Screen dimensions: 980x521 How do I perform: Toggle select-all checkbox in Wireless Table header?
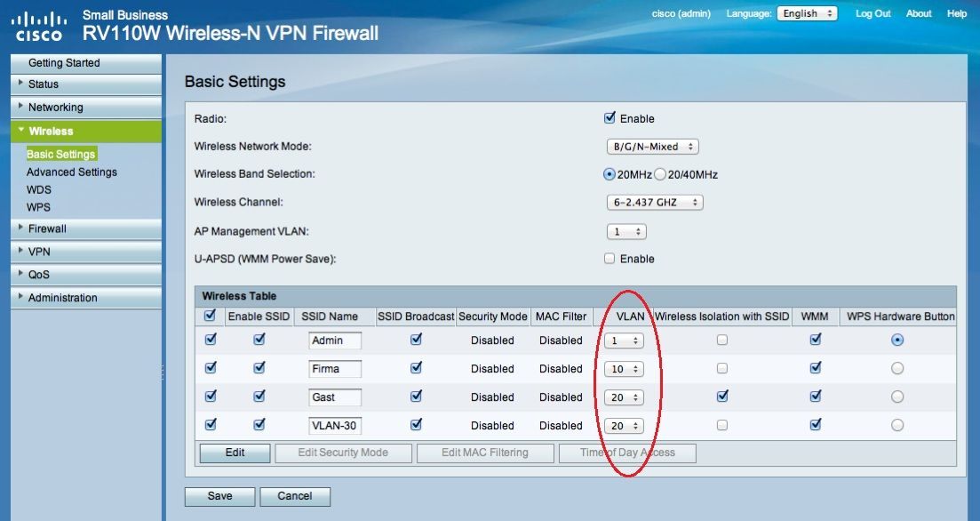(x=210, y=316)
